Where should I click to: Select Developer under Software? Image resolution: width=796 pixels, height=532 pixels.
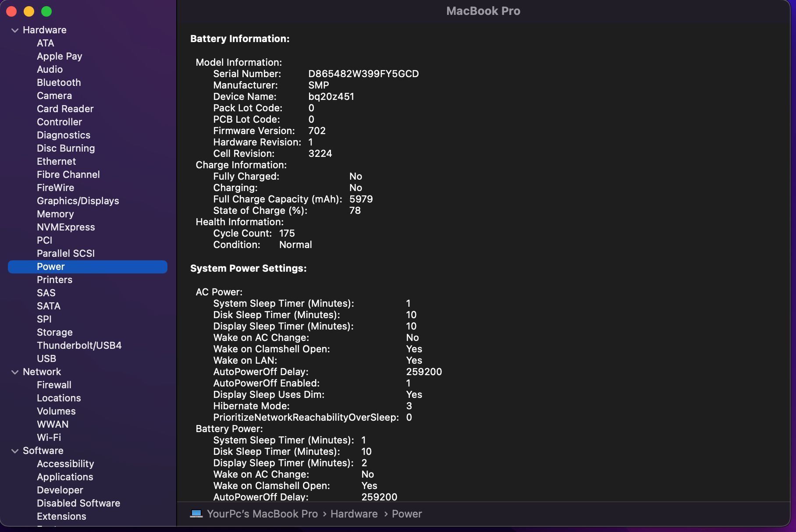pos(60,490)
